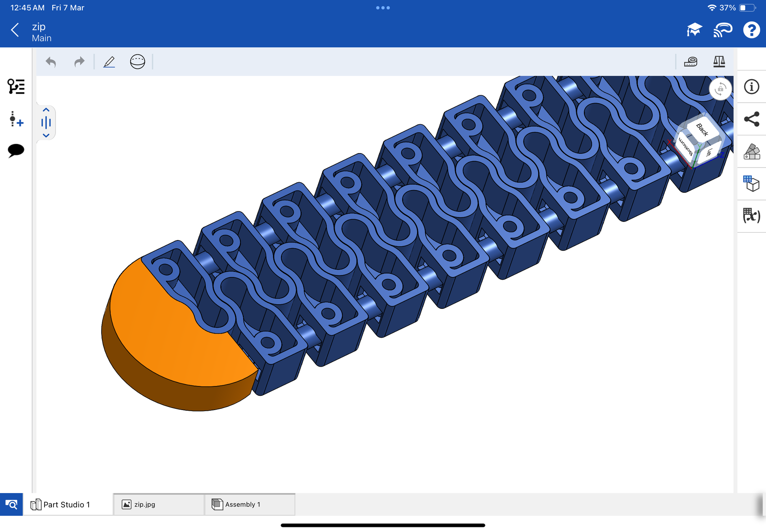The height and width of the screenshot is (532, 766).
Task: Select the sketch pencil tool
Action: coord(109,62)
